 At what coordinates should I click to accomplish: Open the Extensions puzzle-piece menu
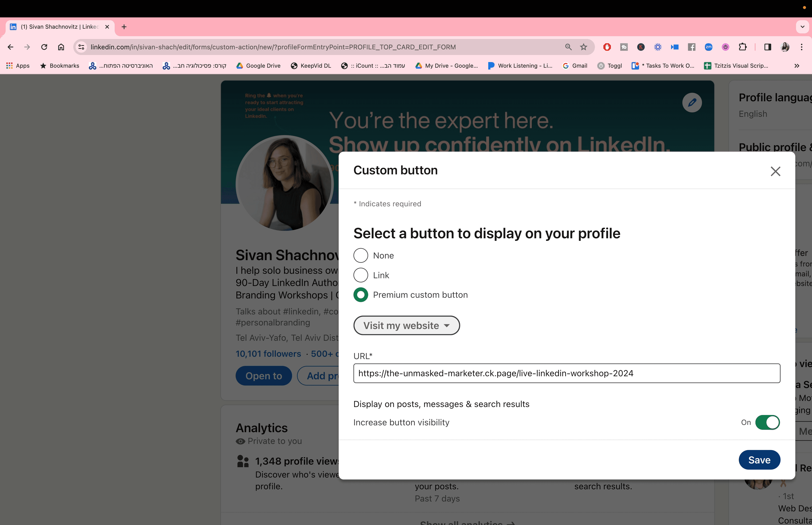coord(742,47)
